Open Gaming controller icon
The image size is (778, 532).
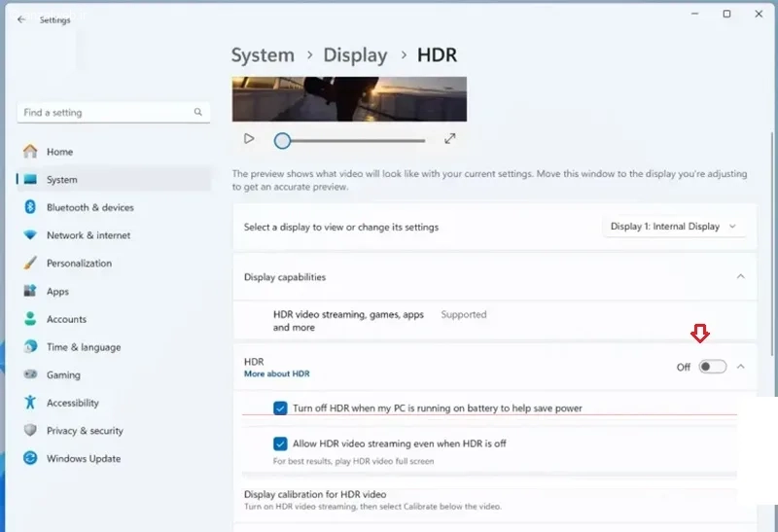click(30, 374)
